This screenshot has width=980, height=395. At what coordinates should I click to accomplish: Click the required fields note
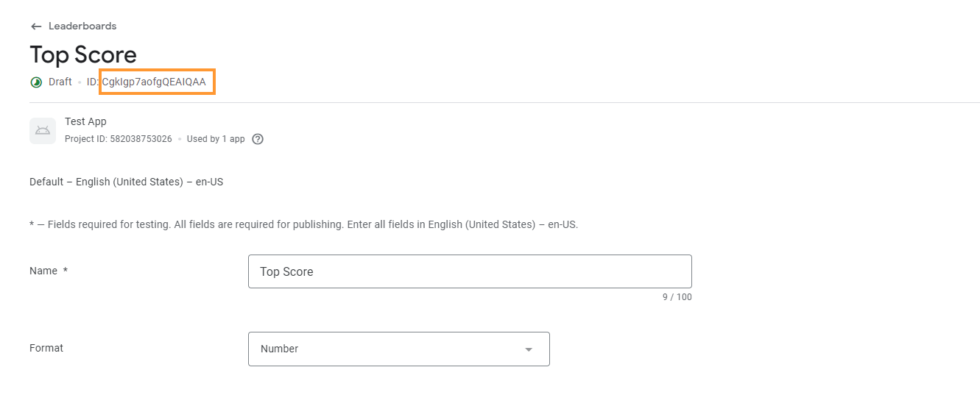click(303, 224)
